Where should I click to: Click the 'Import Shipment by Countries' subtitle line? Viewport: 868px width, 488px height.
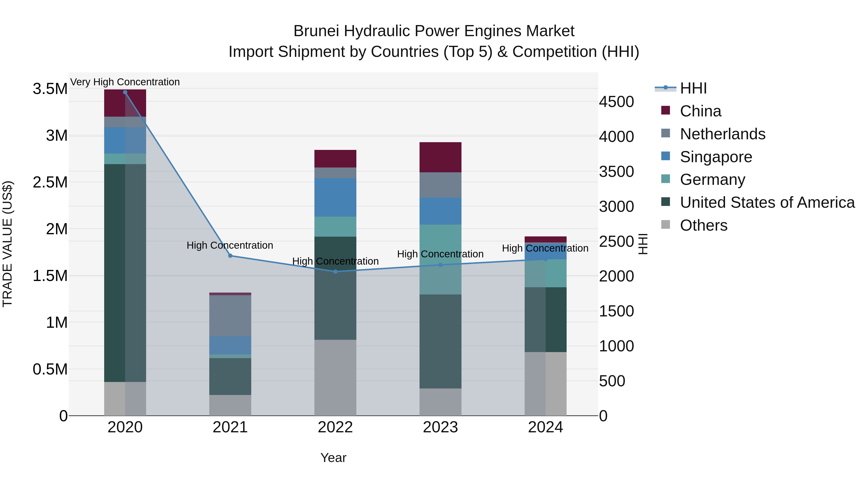coord(434,52)
